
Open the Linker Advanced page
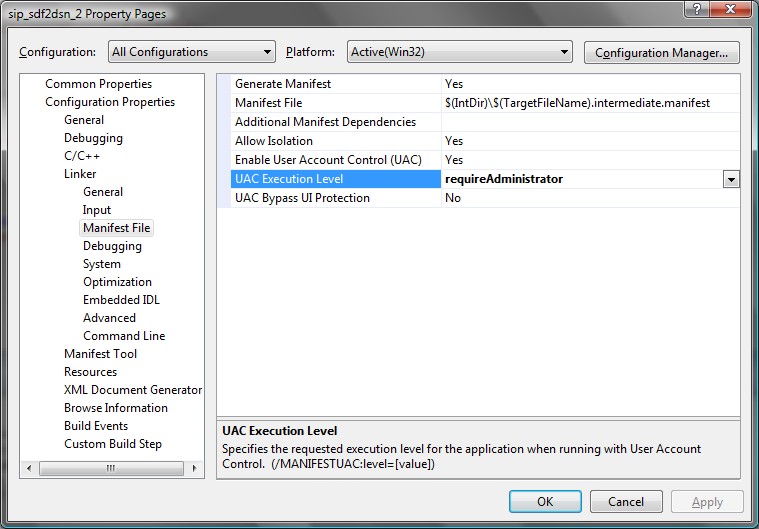(109, 317)
